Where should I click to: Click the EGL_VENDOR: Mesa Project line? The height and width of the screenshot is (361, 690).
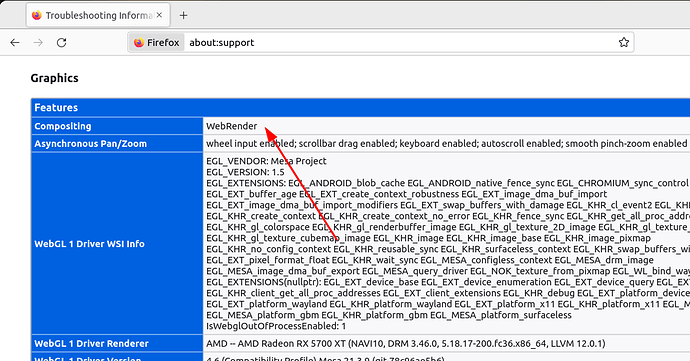(x=266, y=161)
